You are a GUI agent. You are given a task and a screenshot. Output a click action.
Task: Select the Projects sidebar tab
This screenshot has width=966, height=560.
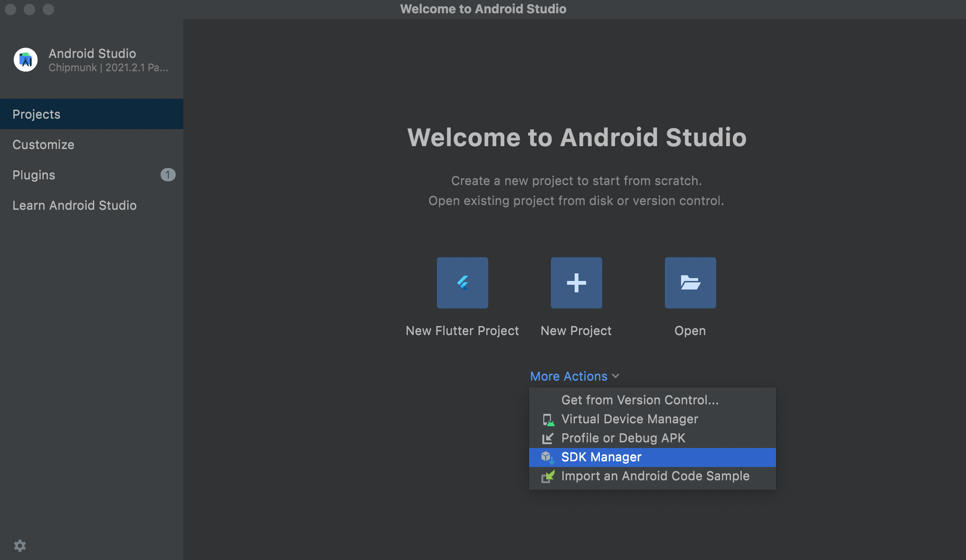(x=37, y=114)
